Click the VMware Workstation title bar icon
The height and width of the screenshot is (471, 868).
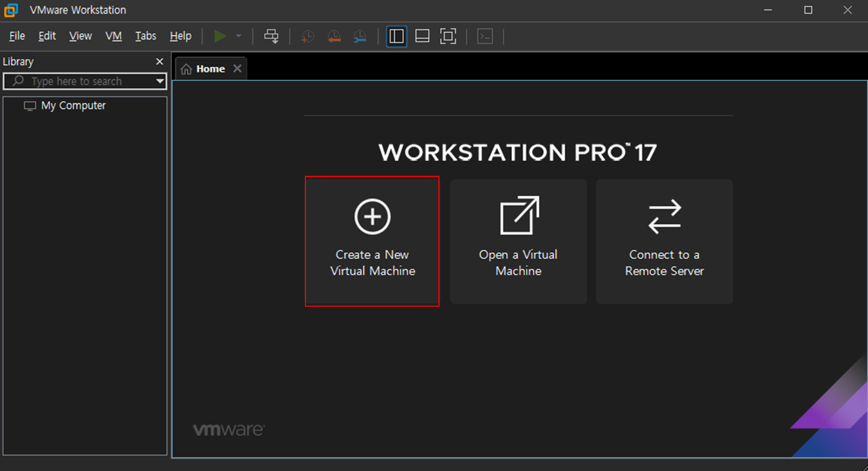pos(12,10)
